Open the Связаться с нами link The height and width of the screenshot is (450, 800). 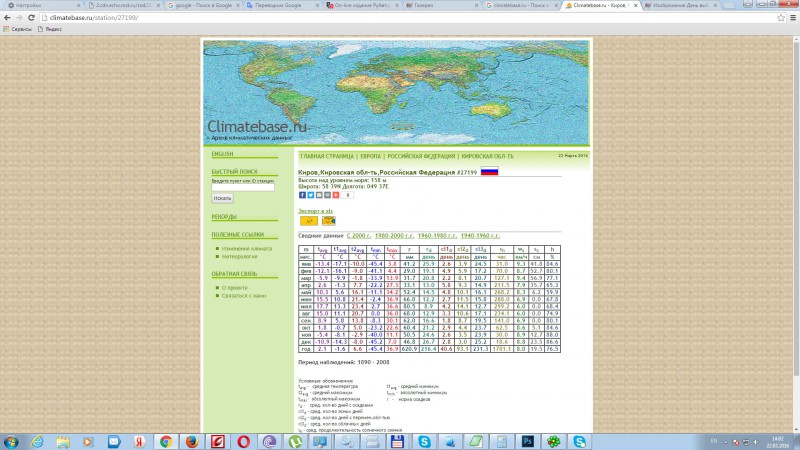point(244,295)
